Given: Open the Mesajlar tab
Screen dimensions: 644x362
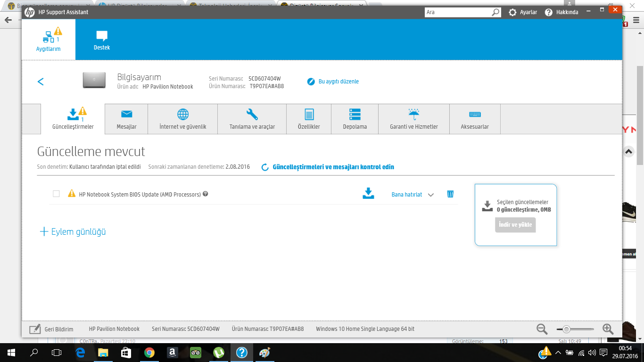Looking at the screenshot, I should coord(127,119).
